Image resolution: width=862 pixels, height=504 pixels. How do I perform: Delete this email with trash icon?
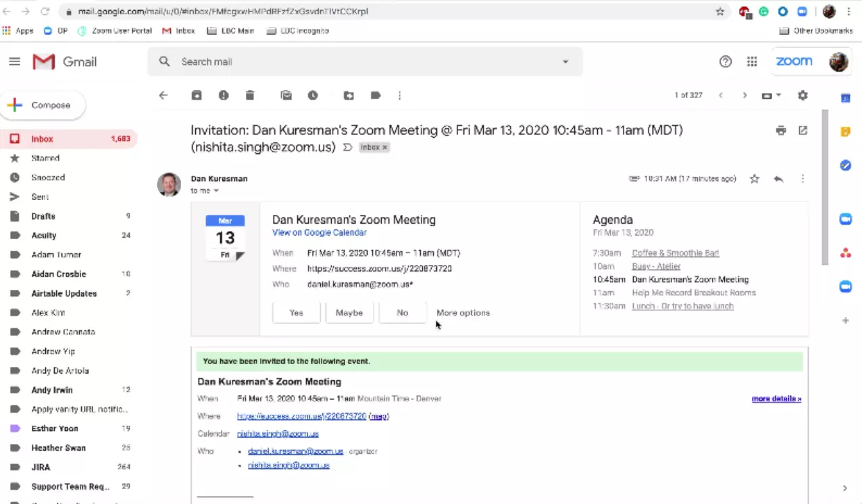pos(250,95)
